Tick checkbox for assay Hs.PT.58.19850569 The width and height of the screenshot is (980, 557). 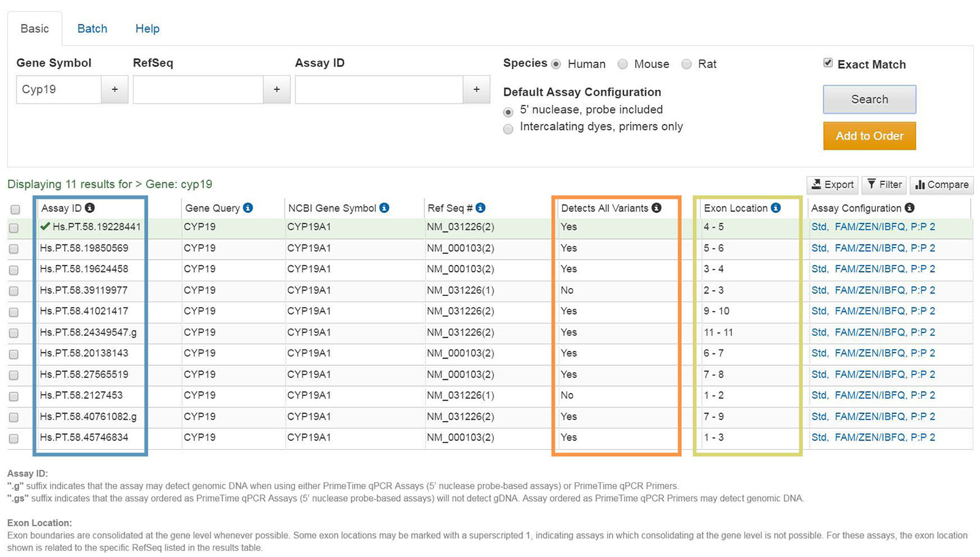tap(14, 249)
